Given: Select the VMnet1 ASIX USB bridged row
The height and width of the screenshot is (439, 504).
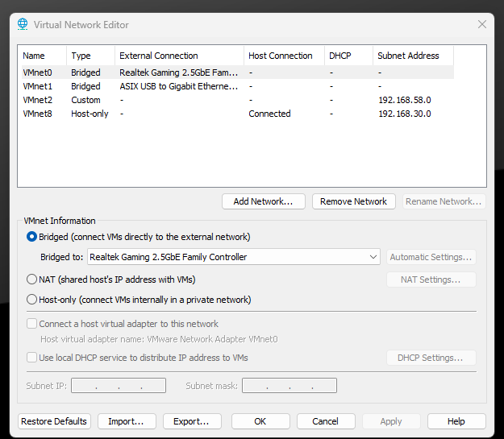Looking at the screenshot, I should (x=238, y=86).
